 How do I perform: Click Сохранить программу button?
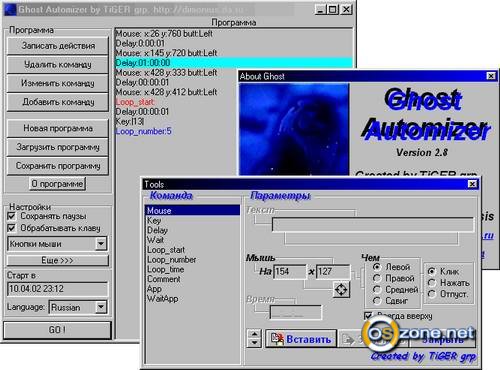58,166
